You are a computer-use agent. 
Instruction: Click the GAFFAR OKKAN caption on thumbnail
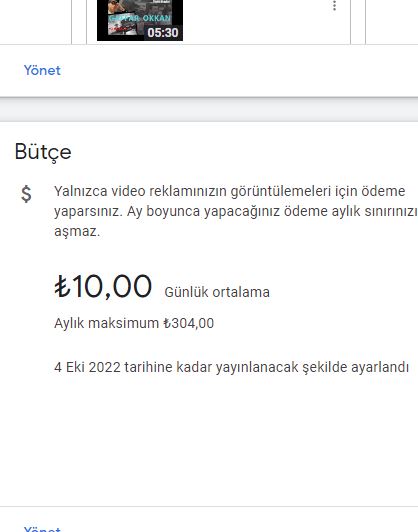[x=140, y=18]
